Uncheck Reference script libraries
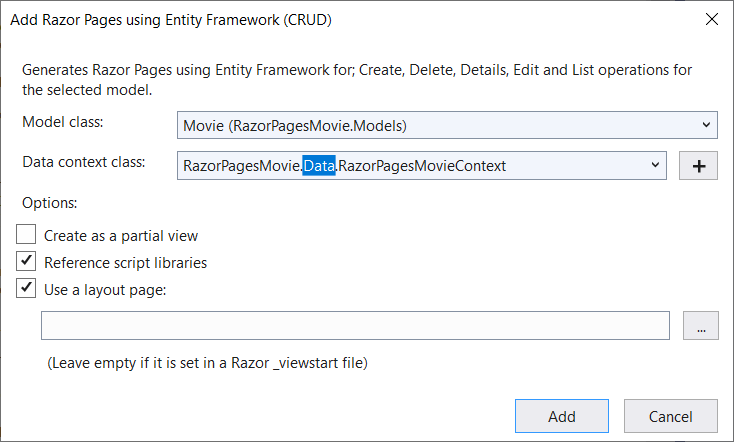 pos(28,263)
